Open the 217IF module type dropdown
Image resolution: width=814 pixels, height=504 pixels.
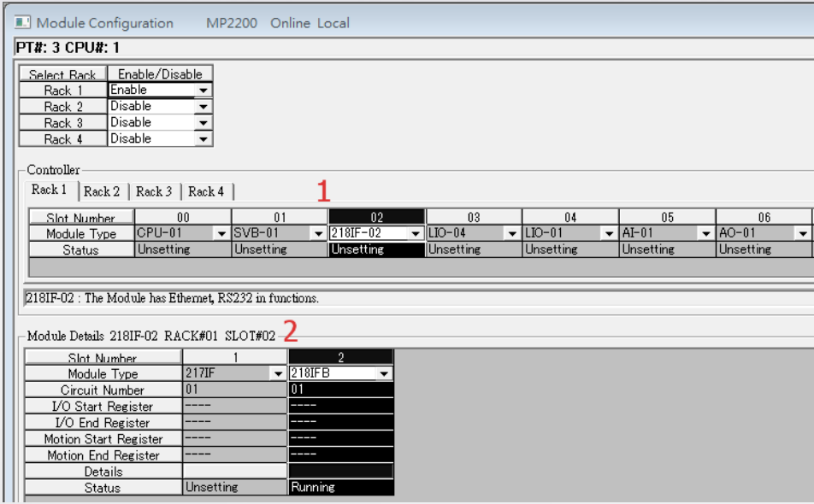278,373
